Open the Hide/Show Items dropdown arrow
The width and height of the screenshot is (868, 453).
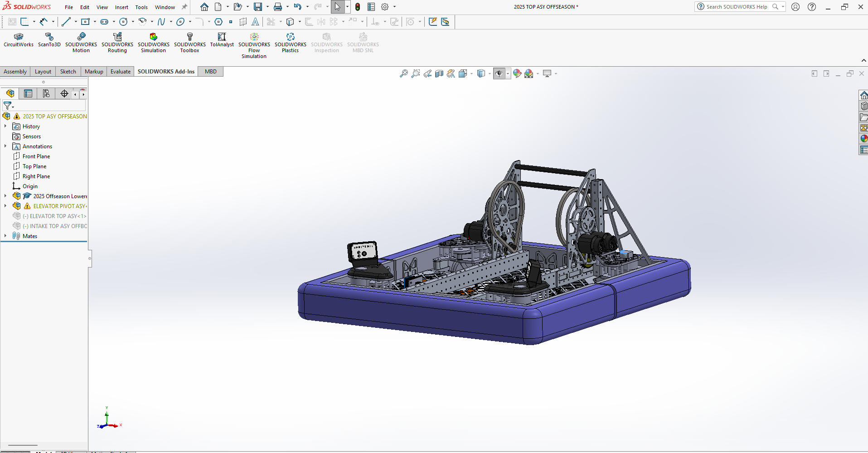click(508, 73)
